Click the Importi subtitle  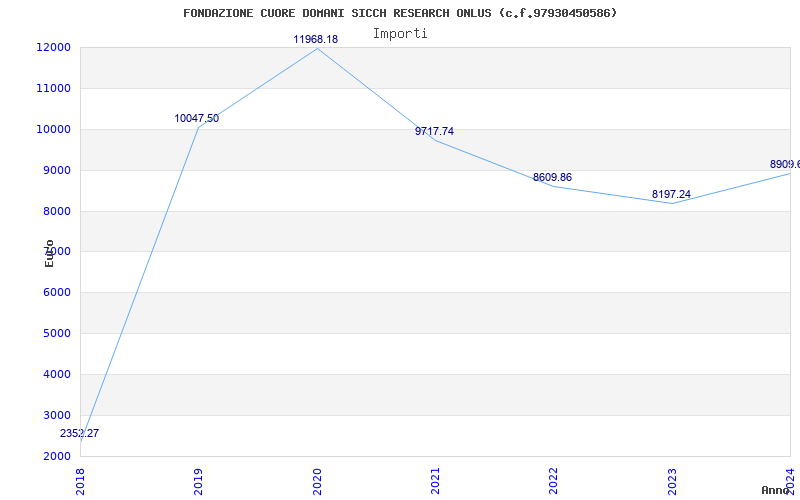click(400, 34)
